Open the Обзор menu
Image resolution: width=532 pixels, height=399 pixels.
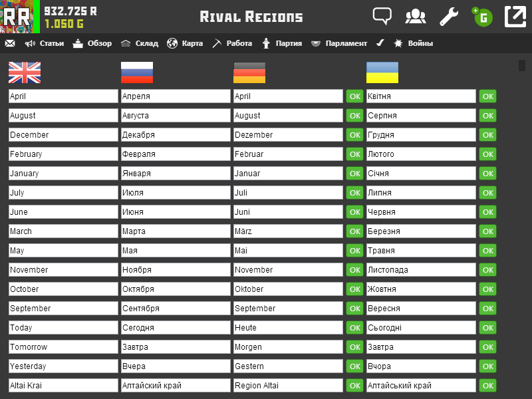(x=92, y=43)
